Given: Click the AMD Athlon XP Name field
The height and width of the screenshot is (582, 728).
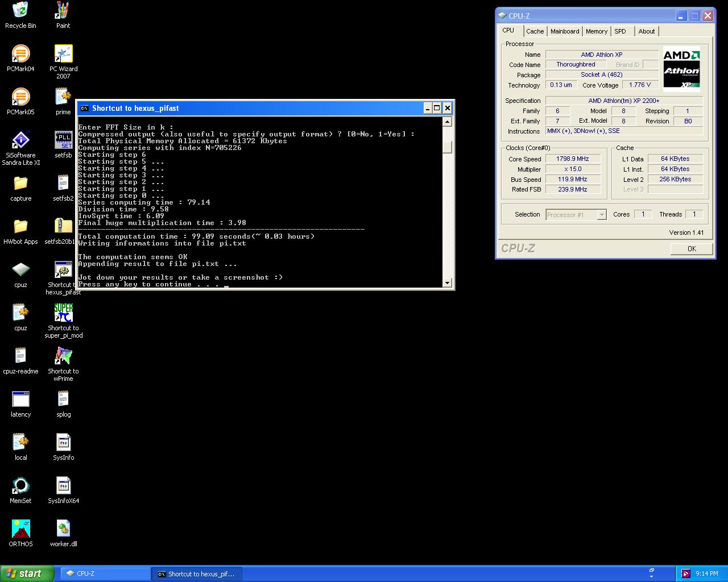Looking at the screenshot, I should [602, 55].
